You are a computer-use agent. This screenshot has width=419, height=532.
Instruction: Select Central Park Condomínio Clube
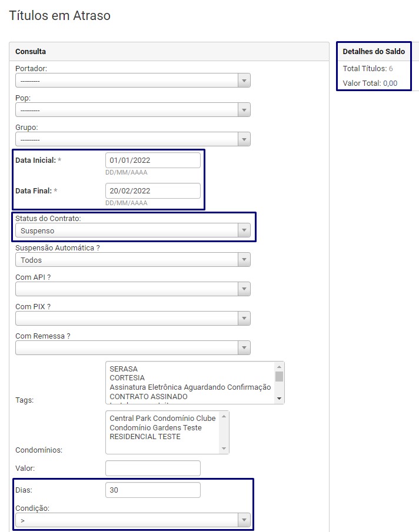[x=162, y=419]
